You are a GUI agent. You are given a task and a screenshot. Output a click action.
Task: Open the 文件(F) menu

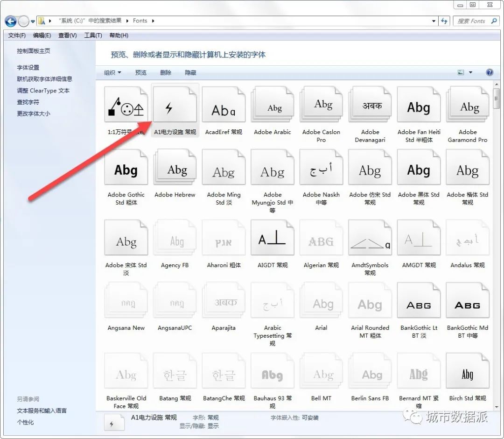[17, 35]
